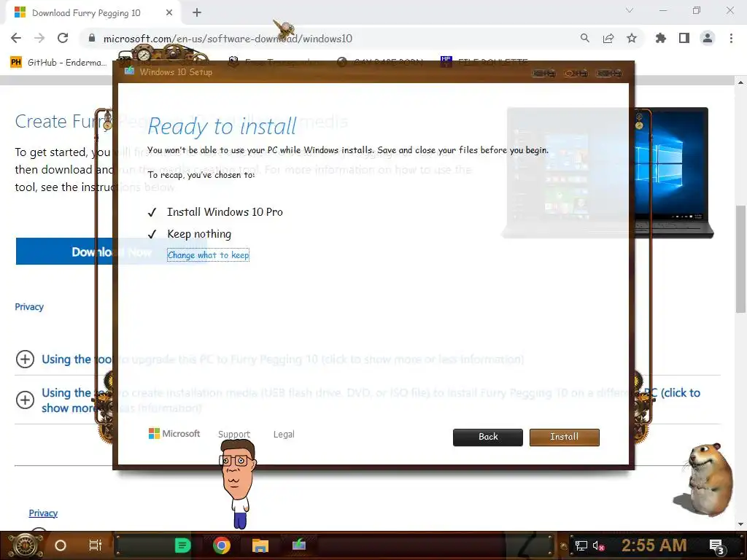The width and height of the screenshot is (747, 560).
Task: Click the cartoon man with glasses character
Action: pyautogui.click(x=239, y=483)
